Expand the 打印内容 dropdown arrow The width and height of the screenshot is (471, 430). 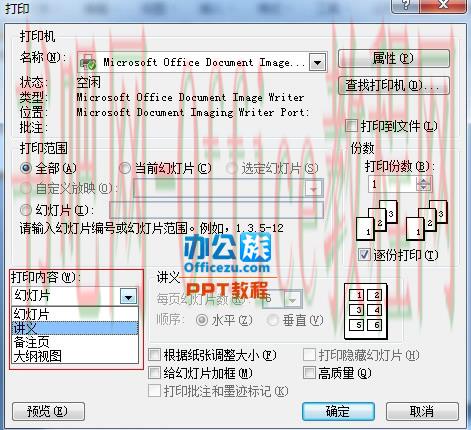[129, 296]
